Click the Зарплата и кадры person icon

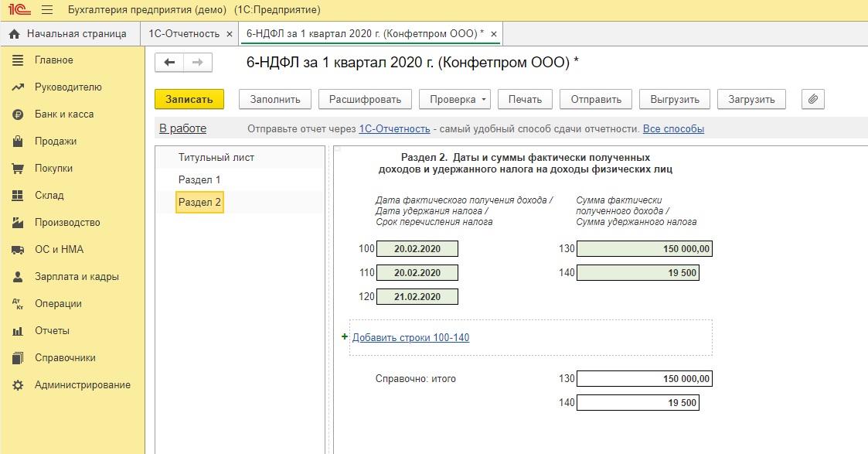tap(18, 277)
